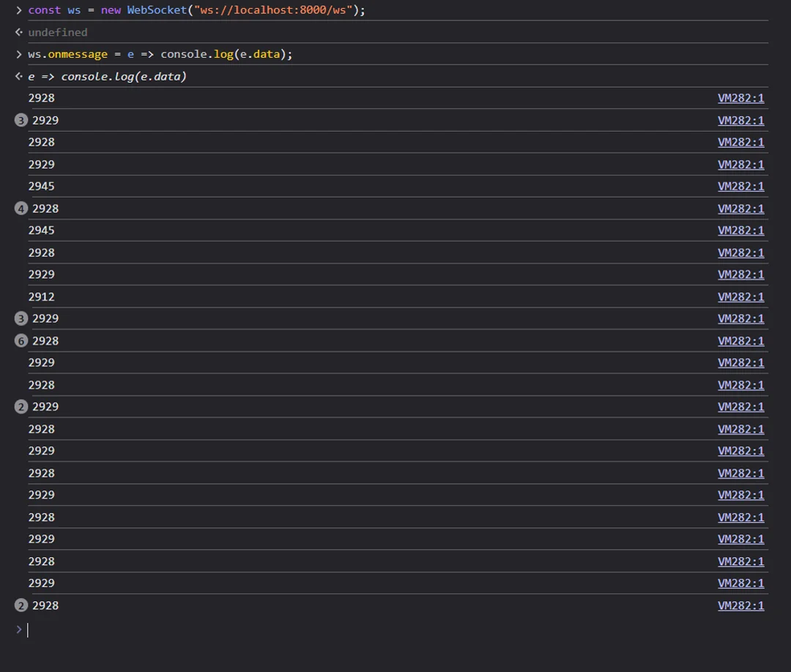This screenshot has height=672, width=791.
Task: Open the VM282:1 link beside 2912
Action: tap(740, 297)
